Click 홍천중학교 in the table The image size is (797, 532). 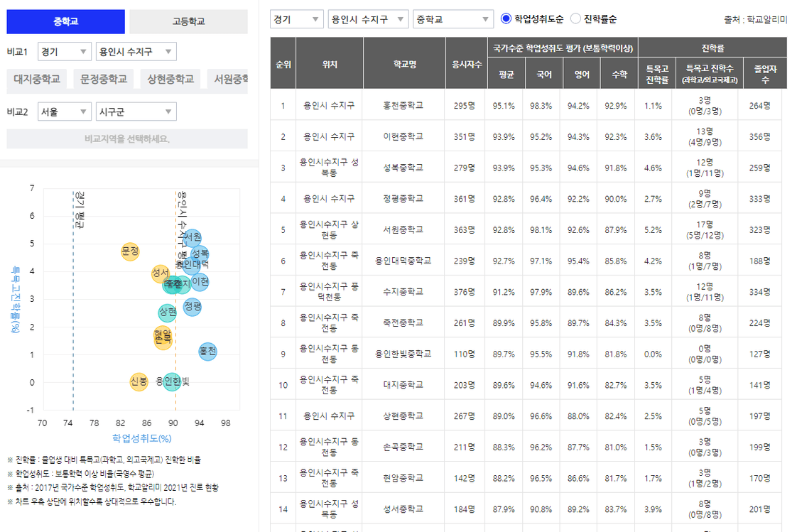pos(403,106)
